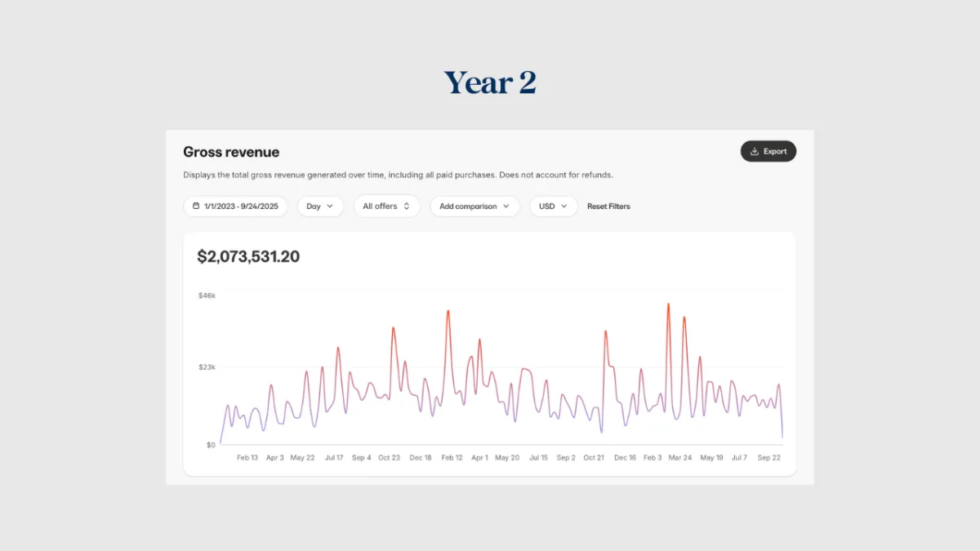Click the May 20 axis label

[x=507, y=458]
